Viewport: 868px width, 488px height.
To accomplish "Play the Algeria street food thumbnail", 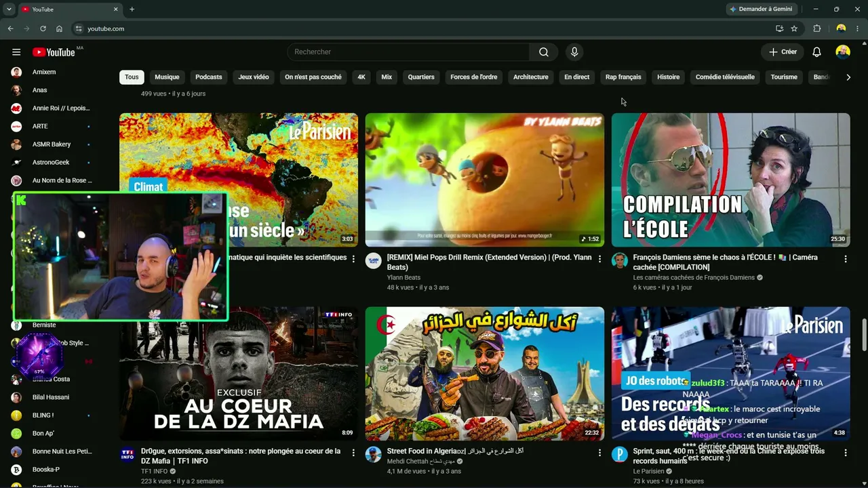I will (x=485, y=373).
